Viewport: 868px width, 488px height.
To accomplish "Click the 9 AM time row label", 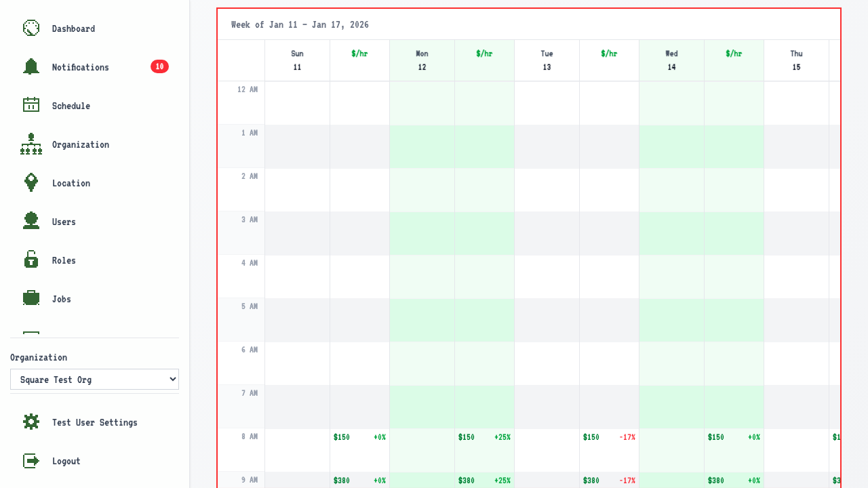I will [250, 480].
